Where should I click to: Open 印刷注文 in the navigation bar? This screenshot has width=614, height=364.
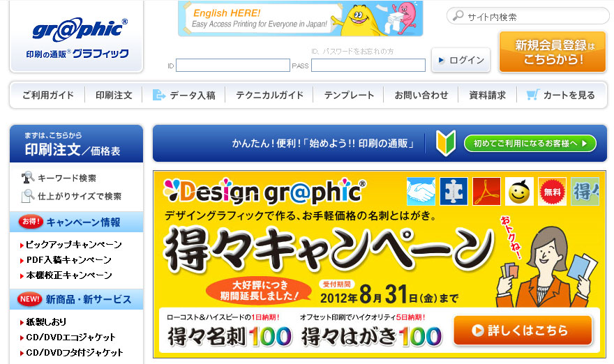[x=114, y=95]
